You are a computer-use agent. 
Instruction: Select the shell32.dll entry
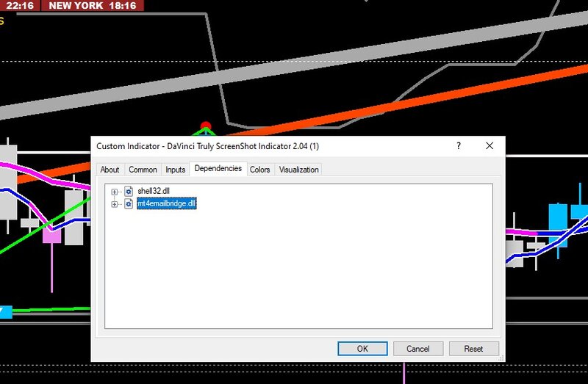pos(154,191)
